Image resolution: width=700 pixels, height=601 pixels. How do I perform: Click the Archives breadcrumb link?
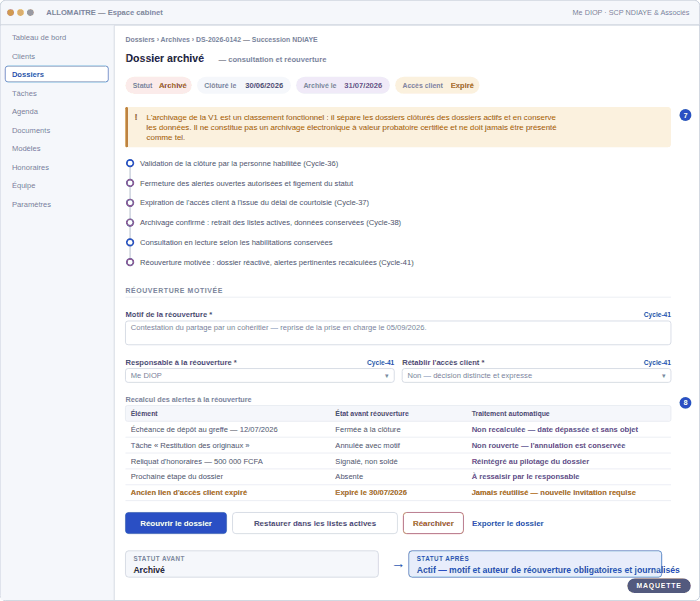tap(175, 40)
